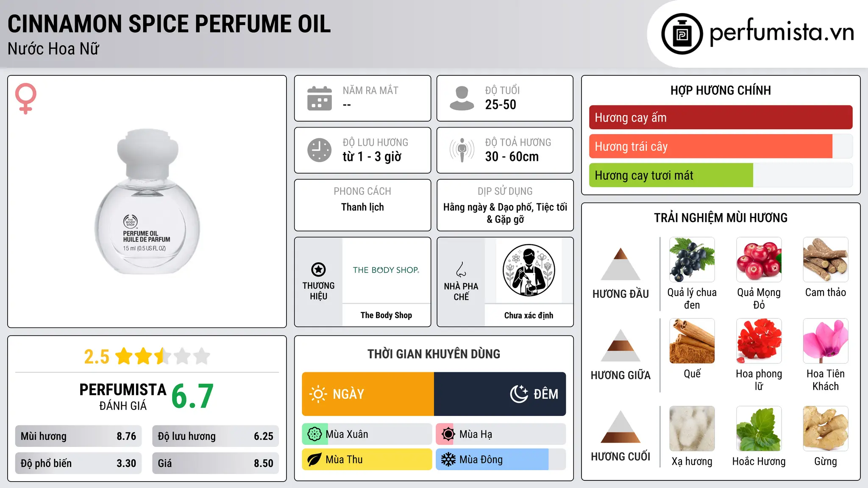
Task: Open The Body Shop brand logo
Action: click(x=386, y=270)
